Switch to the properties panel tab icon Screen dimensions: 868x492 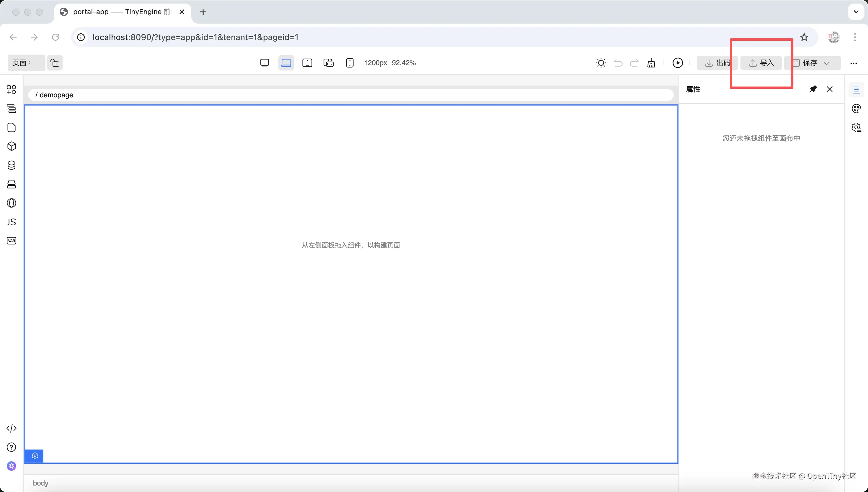856,90
